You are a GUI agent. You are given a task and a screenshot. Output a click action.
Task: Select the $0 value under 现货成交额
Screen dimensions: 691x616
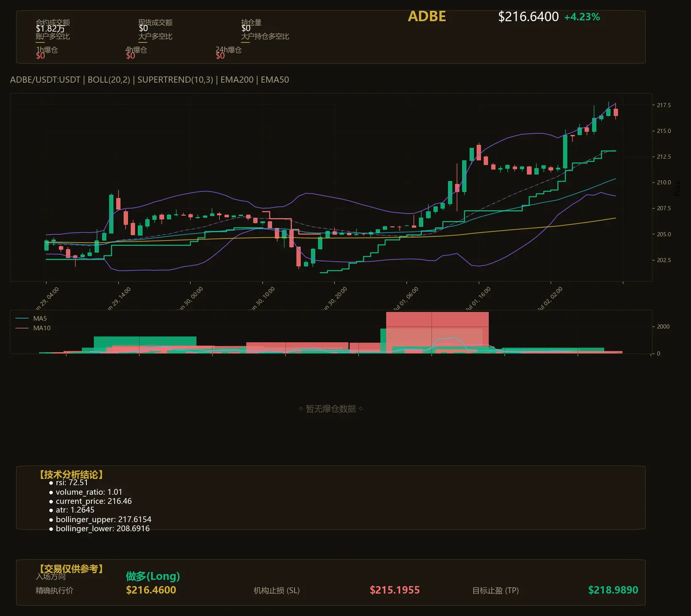point(143,28)
